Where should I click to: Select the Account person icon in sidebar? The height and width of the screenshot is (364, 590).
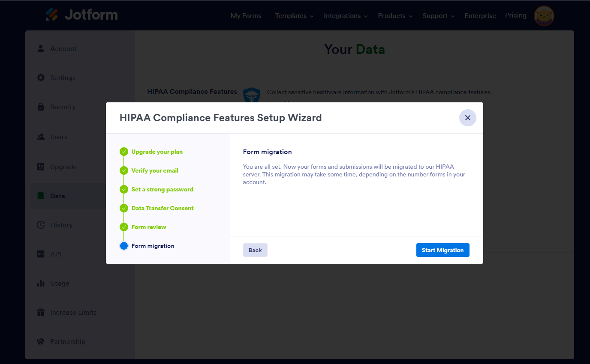(x=41, y=48)
